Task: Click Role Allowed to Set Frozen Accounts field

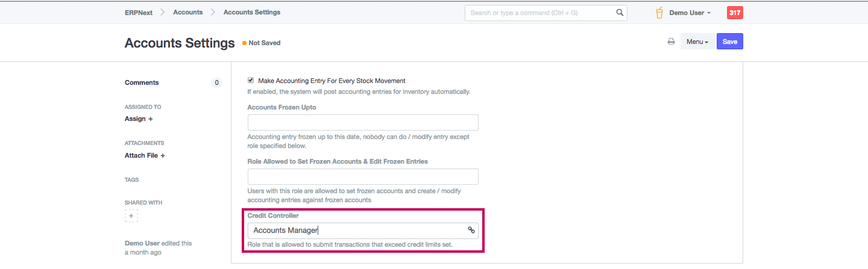Action: pos(363,176)
